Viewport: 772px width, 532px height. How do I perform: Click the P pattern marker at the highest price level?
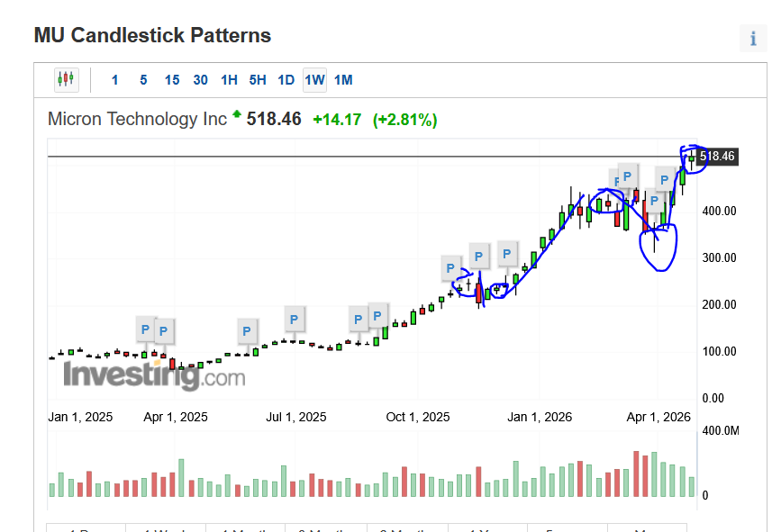[627, 176]
